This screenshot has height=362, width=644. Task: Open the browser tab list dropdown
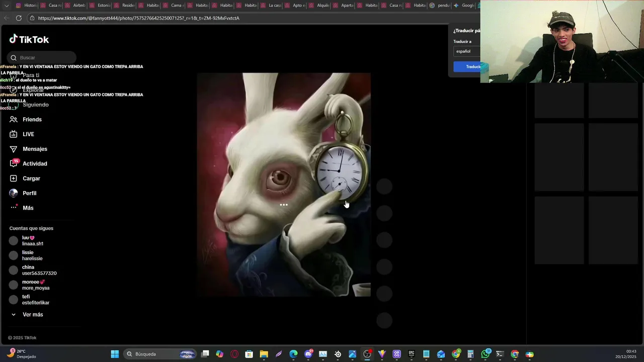7,6
